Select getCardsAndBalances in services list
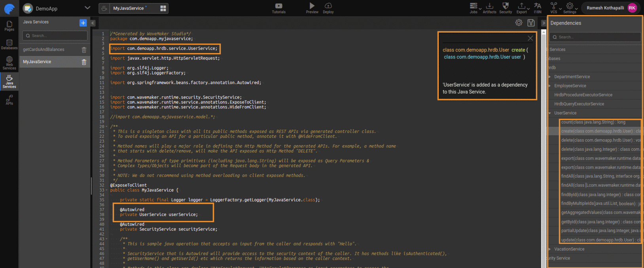 [x=44, y=50]
